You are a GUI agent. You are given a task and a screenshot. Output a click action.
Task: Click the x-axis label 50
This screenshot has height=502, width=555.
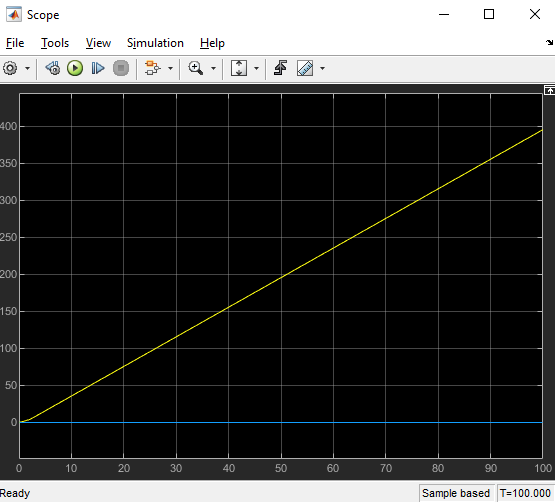click(281, 468)
